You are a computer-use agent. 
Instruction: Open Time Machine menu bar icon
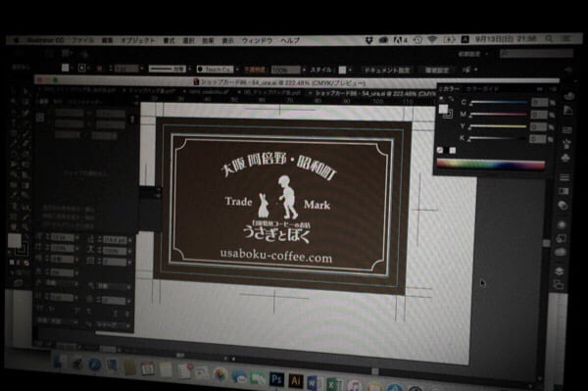click(x=417, y=39)
